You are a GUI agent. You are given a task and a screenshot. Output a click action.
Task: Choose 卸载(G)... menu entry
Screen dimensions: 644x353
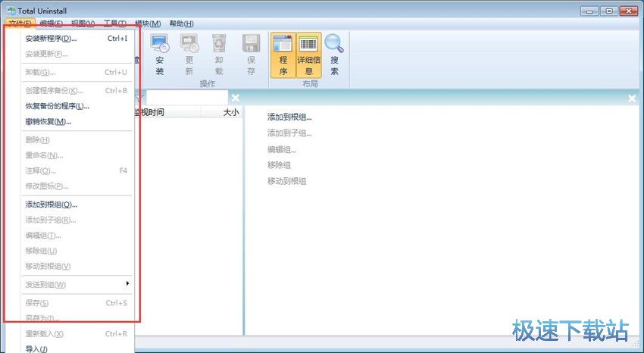click(x=77, y=72)
